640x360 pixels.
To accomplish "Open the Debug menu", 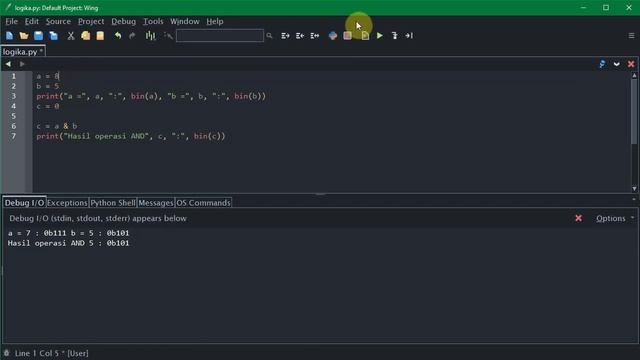I will click(123, 21).
